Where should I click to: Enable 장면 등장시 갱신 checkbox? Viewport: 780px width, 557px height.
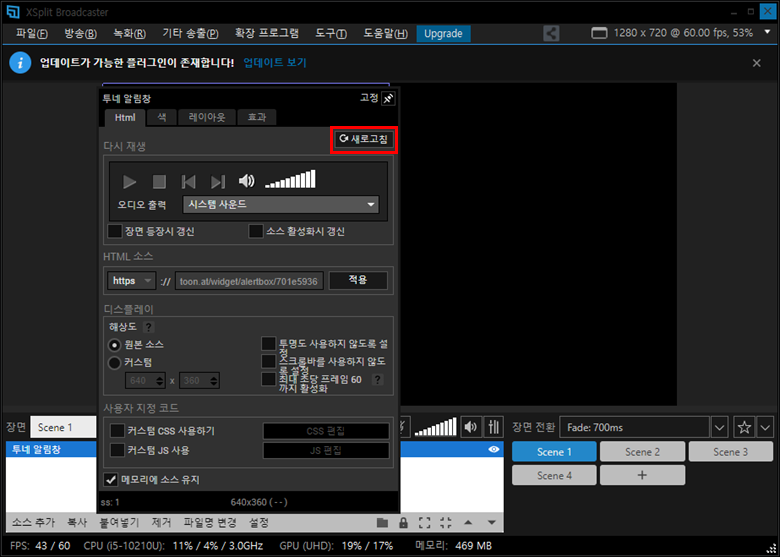coord(116,231)
